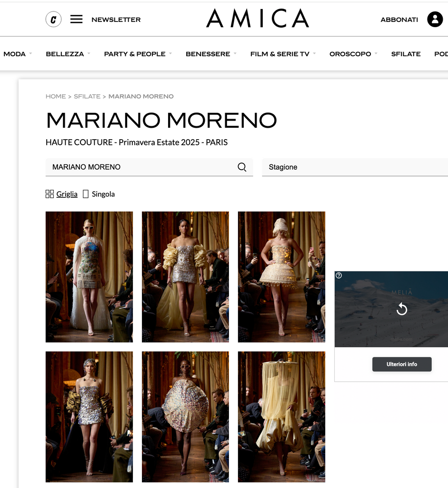448x488 pixels.
Task: Click the MARIANO MORENO search field
Action: click(149, 167)
